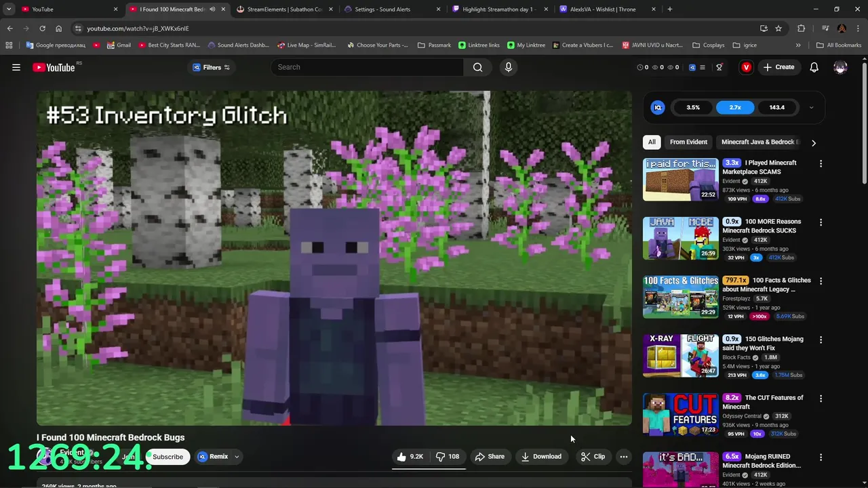Screen dimensions: 868x488
Task: Click the magnifying glass search button
Action: 478,67
